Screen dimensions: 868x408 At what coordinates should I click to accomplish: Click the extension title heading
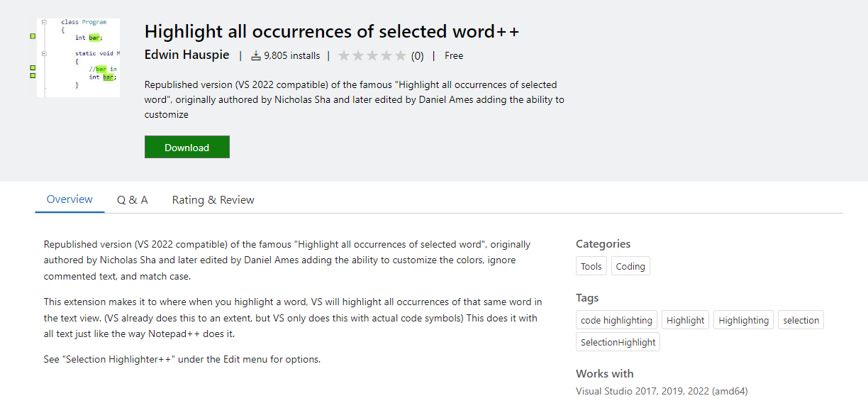tap(332, 32)
